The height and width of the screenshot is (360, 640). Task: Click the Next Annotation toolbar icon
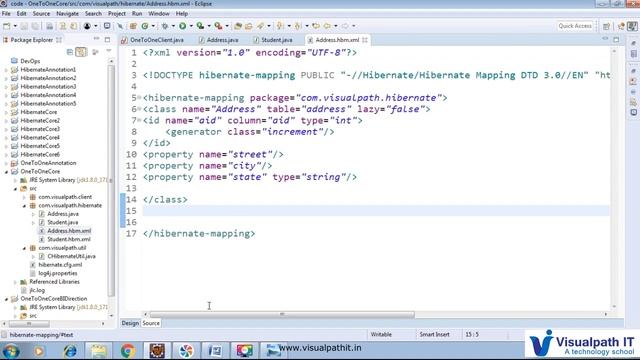point(280,26)
